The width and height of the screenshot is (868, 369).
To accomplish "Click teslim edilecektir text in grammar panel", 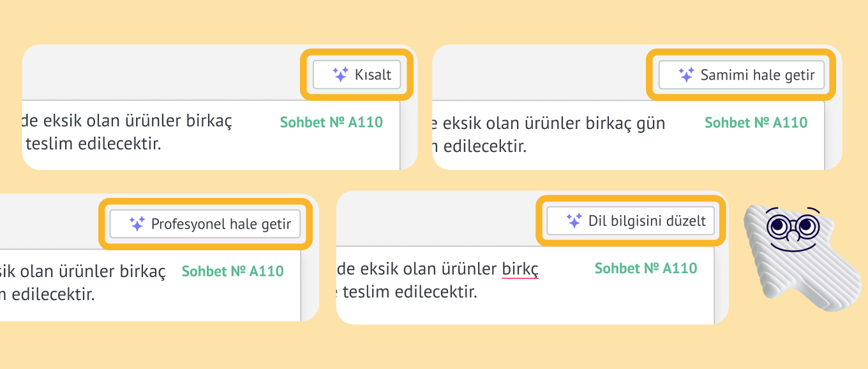I will (x=410, y=292).
